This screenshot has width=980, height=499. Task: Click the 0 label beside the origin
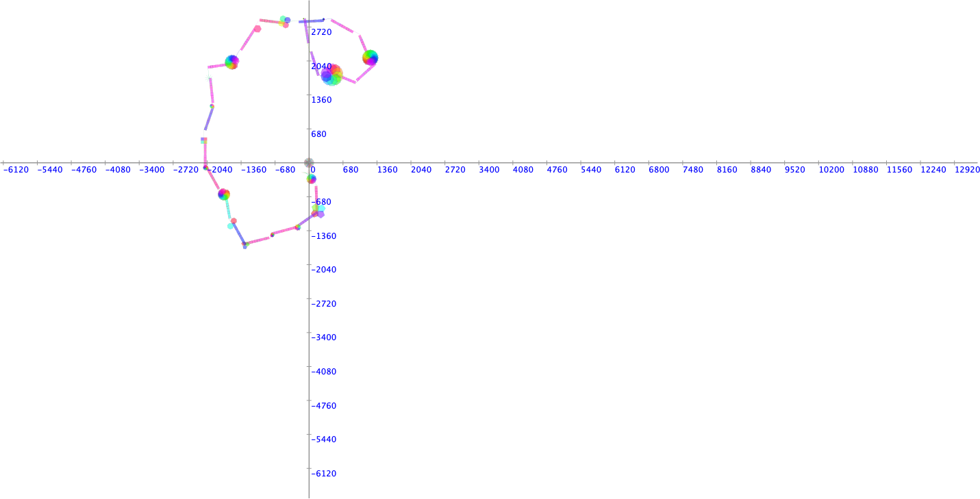(313, 170)
